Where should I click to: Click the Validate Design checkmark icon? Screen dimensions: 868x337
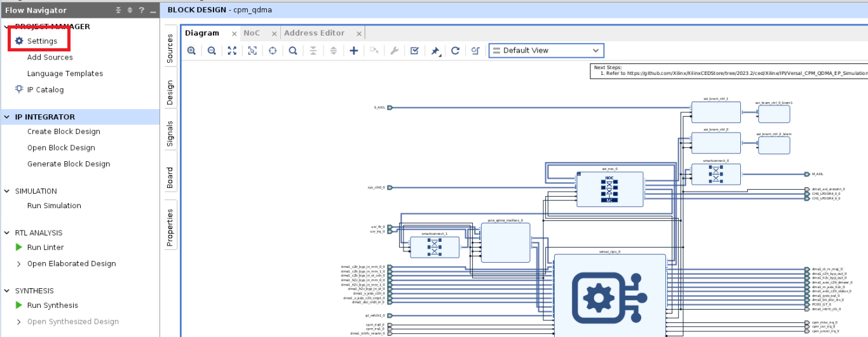tap(414, 51)
